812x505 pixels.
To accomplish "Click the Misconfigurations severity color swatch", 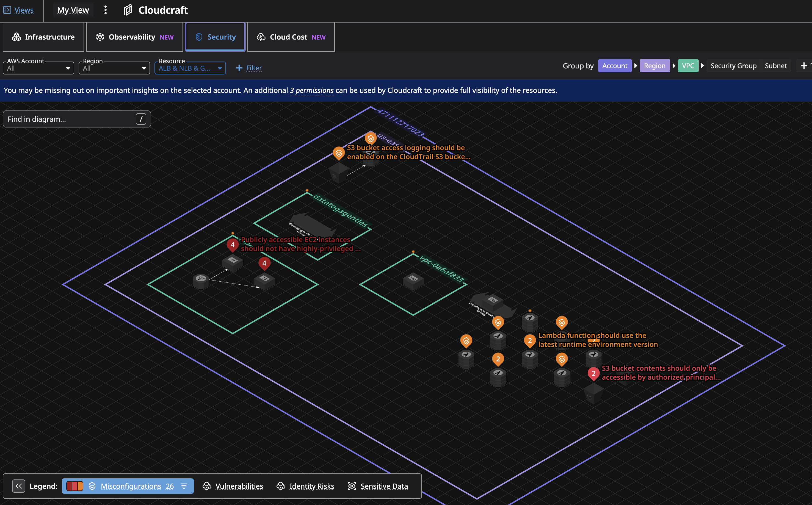I will click(x=74, y=486).
